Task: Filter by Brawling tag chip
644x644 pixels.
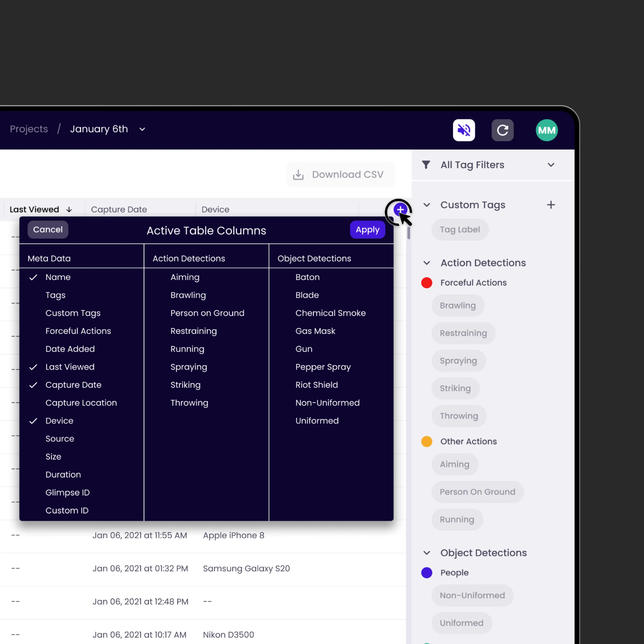Action: tap(458, 305)
